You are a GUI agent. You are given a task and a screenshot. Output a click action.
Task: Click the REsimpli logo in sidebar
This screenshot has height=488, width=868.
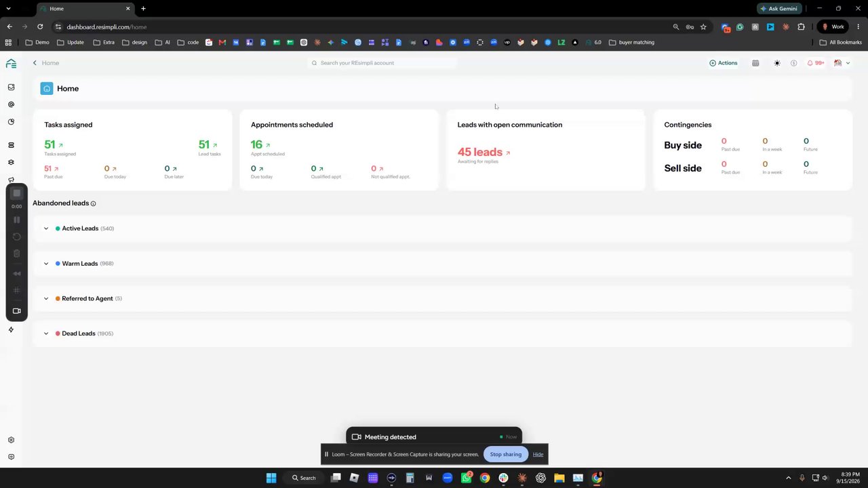11,64
